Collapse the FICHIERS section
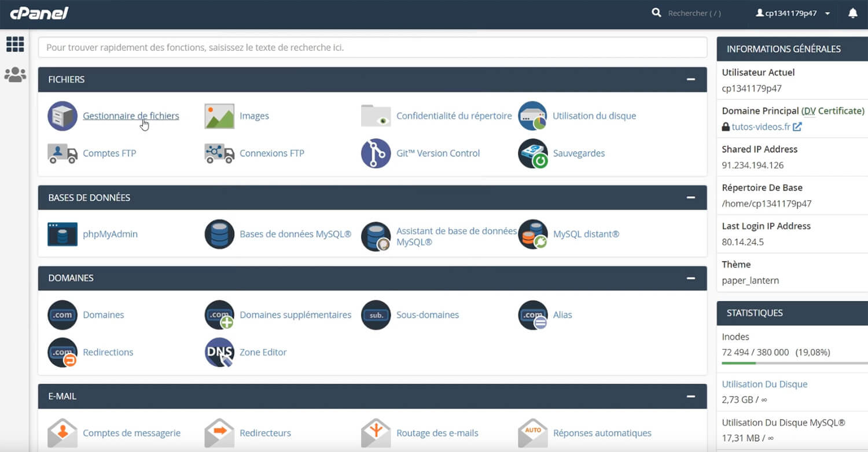This screenshot has width=868, height=452. pos(690,79)
